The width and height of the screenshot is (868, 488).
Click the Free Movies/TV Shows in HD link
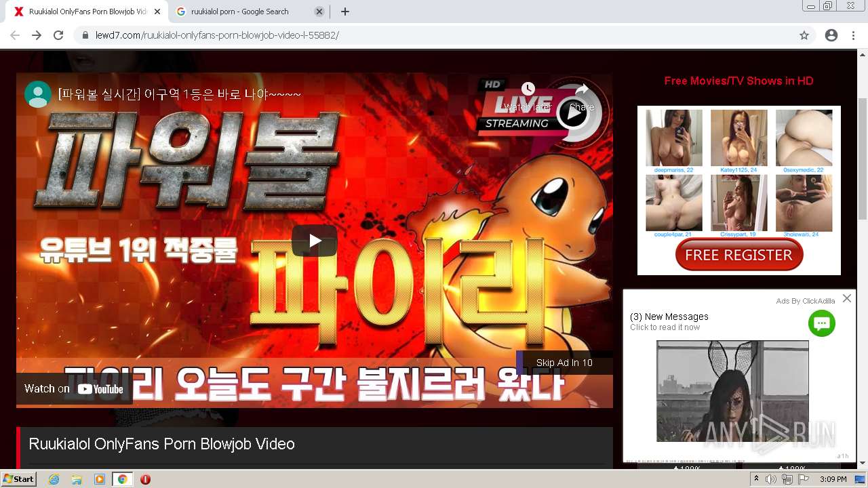[738, 81]
